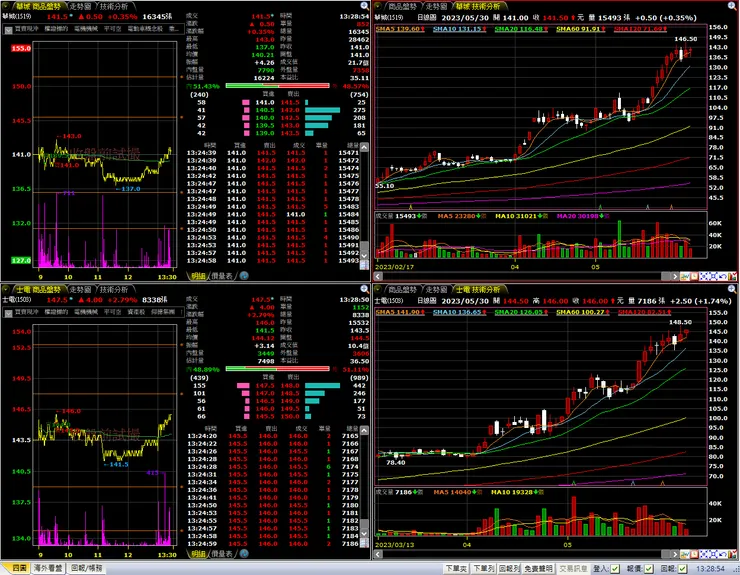Click bottom-right chart horizontal scrollbar thumb
The height and width of the screenshot is (575, 740).
click(x=665, y=554)
